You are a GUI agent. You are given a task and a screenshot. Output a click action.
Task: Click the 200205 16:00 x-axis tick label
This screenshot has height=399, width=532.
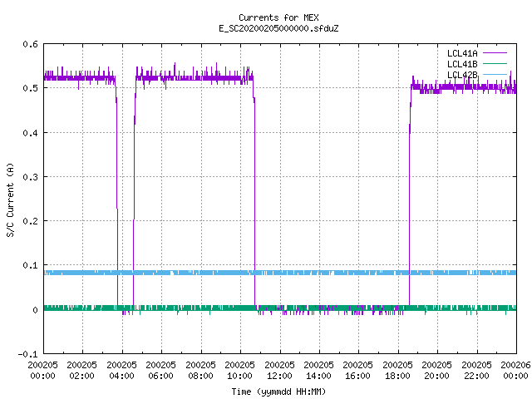[358, 370]
